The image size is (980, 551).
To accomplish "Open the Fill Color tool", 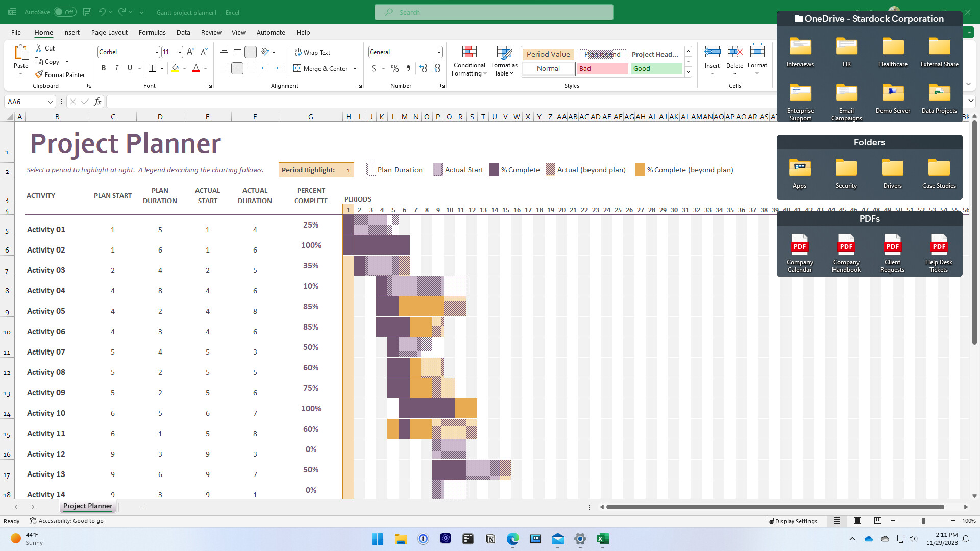I will [176, 68].
